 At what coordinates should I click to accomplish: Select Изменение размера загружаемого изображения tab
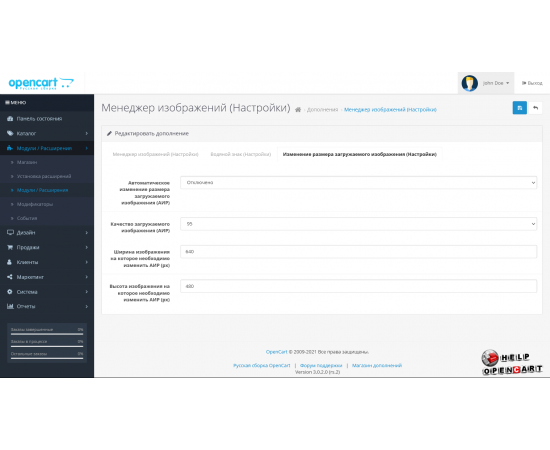360,154
